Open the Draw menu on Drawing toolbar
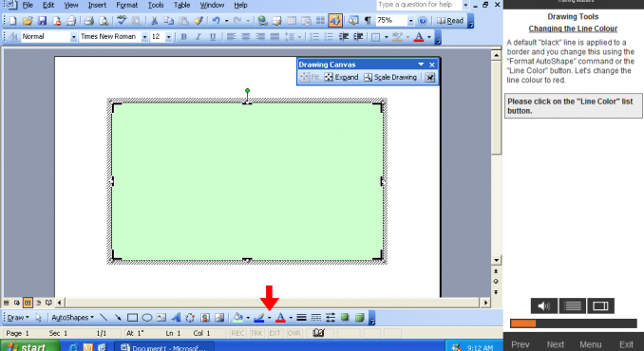 coord(18,318)
